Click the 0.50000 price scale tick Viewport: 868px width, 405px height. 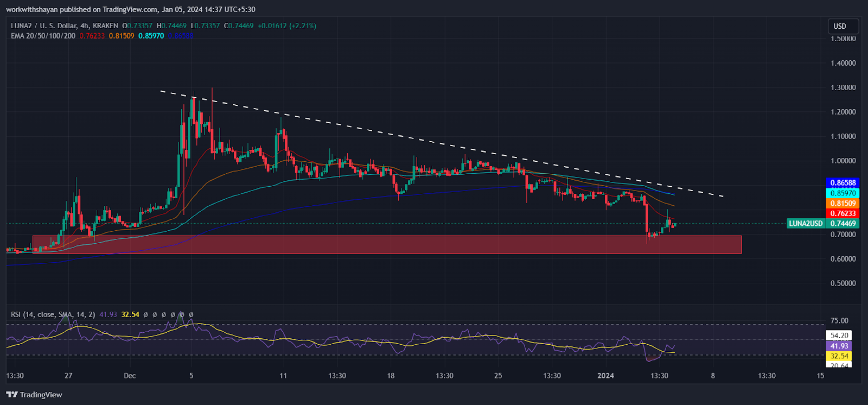pyautogui.click(x=843, y=283)
